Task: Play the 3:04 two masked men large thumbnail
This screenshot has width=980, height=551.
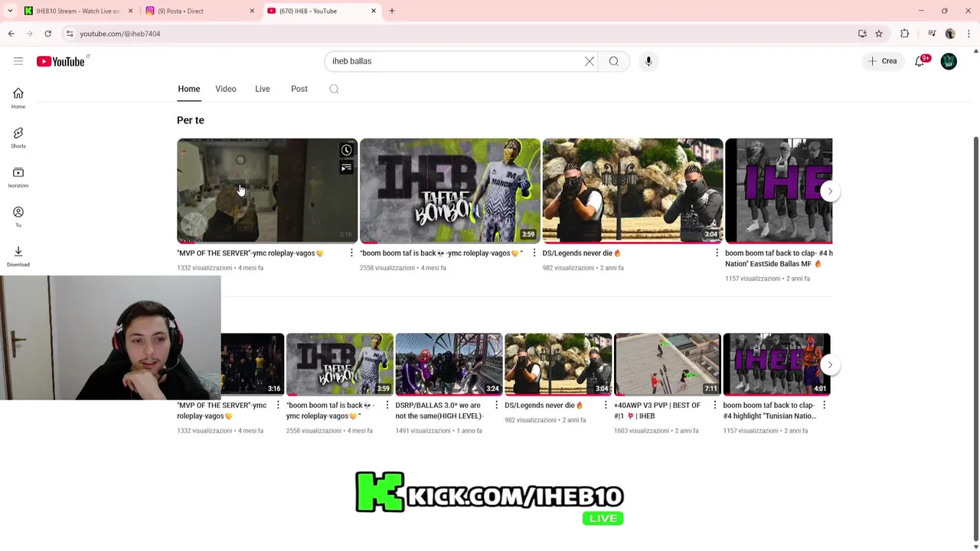Action: click(632, 191)
